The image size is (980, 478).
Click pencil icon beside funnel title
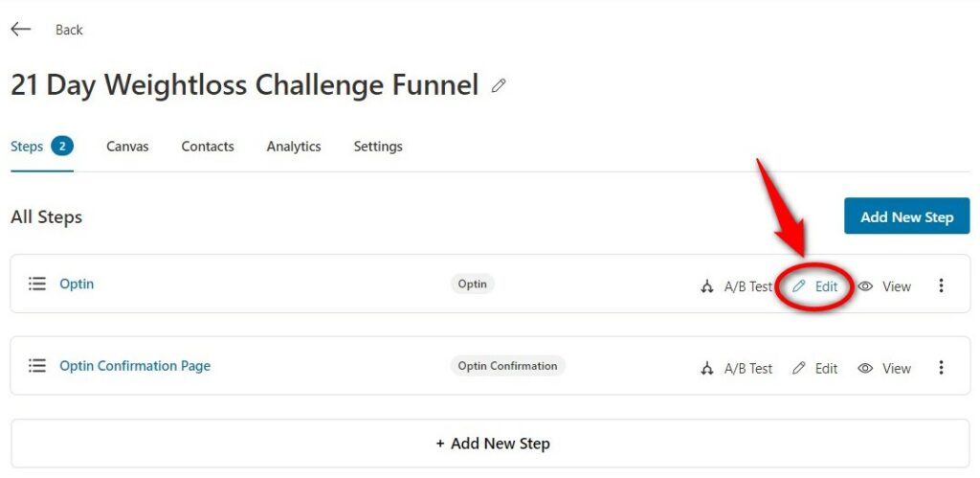(x=498, y=85)
